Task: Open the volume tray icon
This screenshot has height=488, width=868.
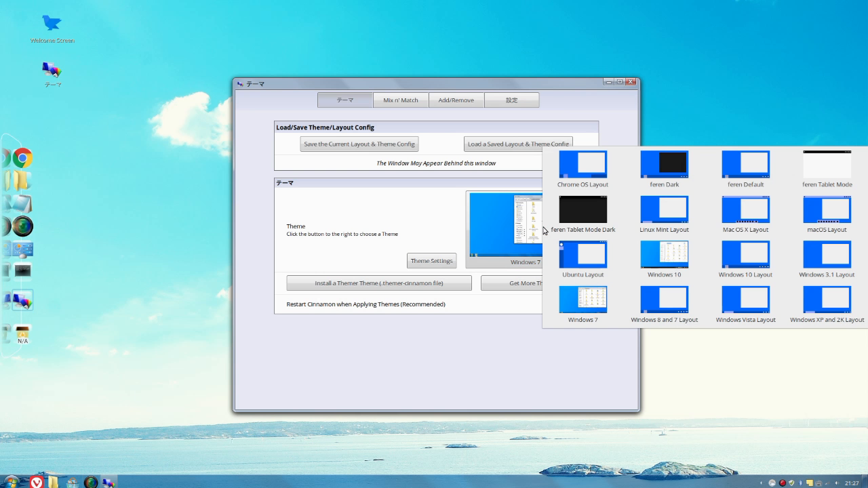Action: pyautogui.click(x=836, y=483)
